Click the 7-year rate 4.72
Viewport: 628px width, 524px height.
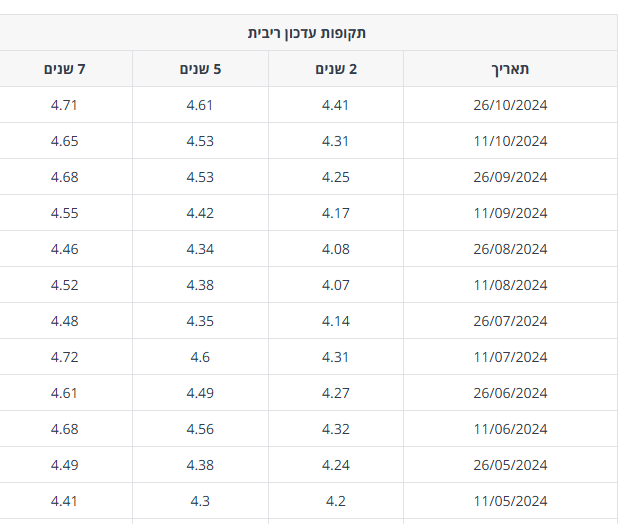point(64,357)
